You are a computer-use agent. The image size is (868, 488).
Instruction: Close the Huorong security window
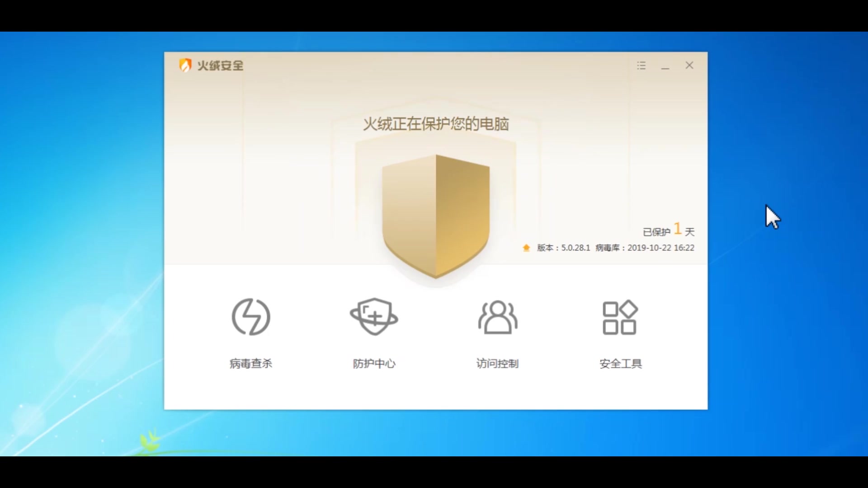tap(689, 66)
